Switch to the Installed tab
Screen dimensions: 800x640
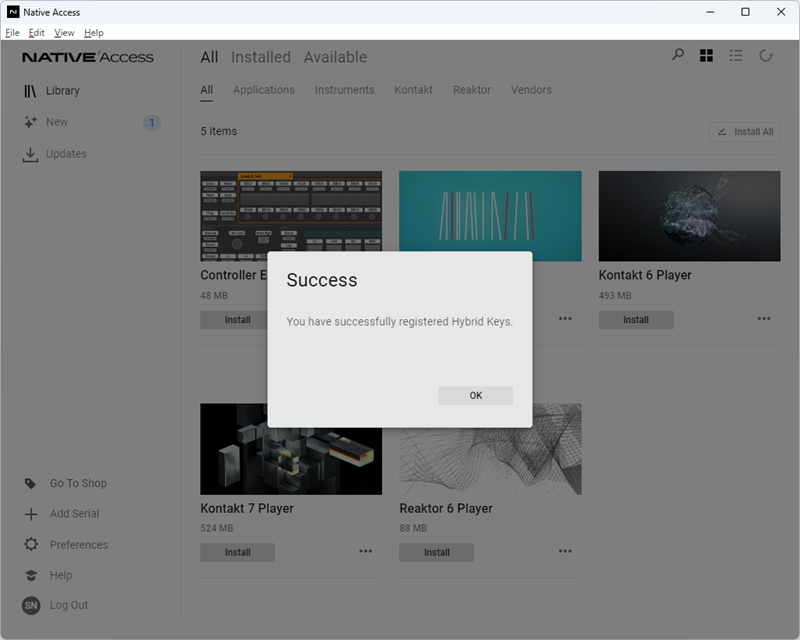[x=261, y=57]
